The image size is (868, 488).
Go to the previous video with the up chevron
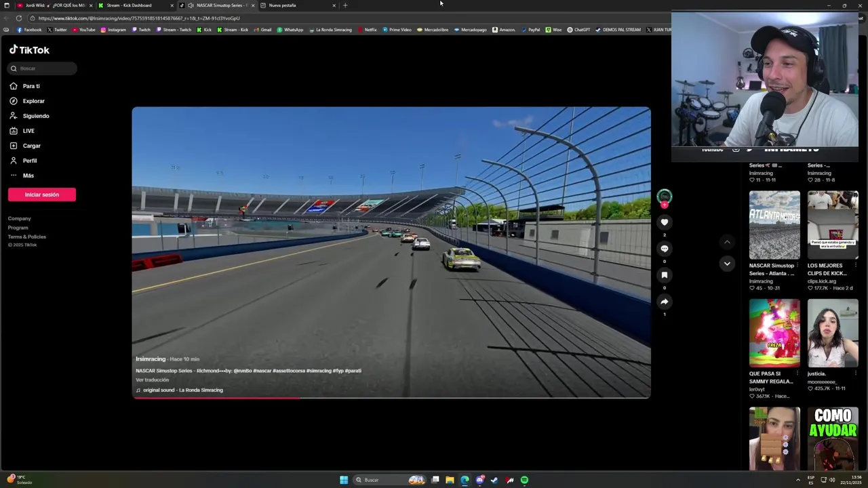(727, 242)
